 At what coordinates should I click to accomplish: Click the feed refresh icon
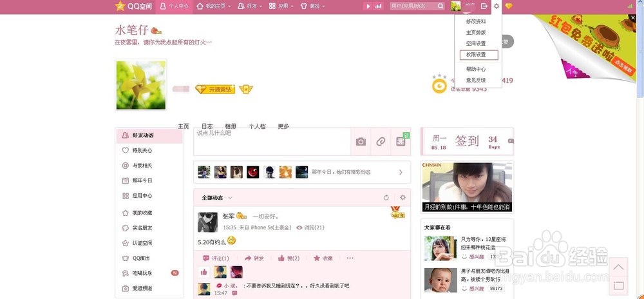[386, 198]
